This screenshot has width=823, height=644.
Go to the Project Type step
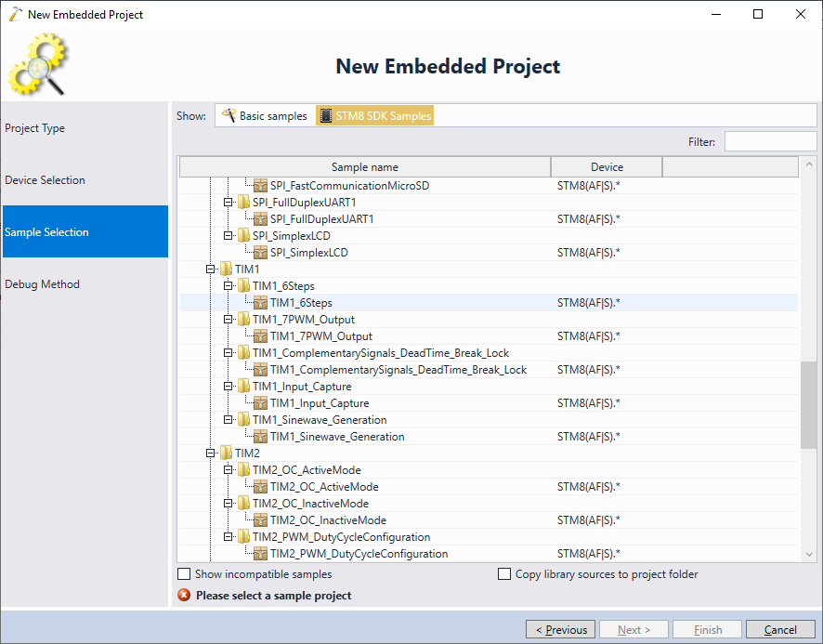coord(85,128)
